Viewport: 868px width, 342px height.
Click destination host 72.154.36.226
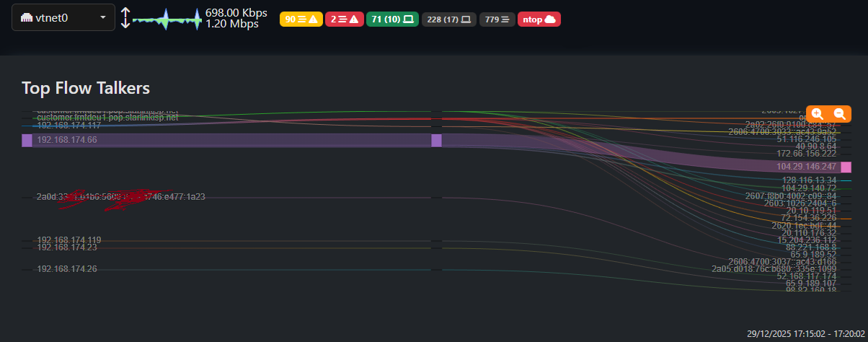point(808,218)
